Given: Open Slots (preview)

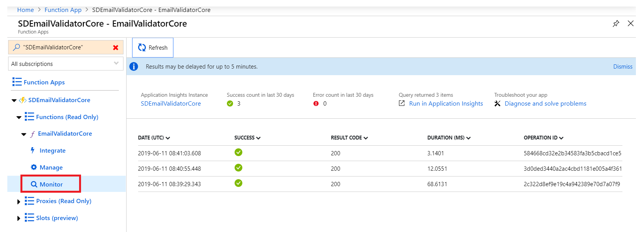Looking at the screenshot, I should click(57, 218).
